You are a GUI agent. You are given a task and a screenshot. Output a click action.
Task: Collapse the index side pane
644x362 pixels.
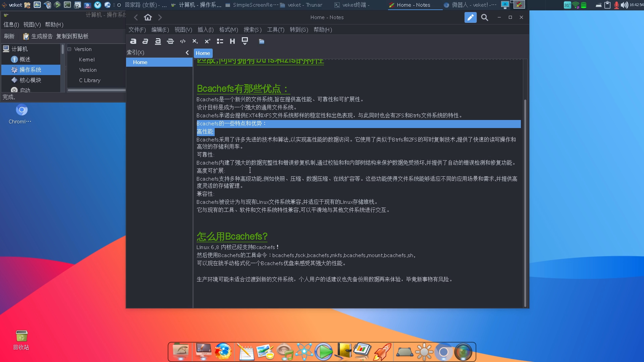pos(187,53)
